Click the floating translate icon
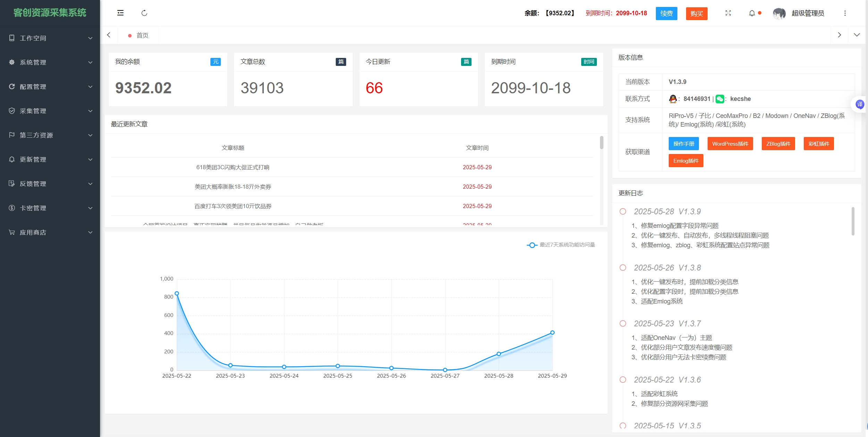This screenshot has height=437, width=868. coord(860,104)
